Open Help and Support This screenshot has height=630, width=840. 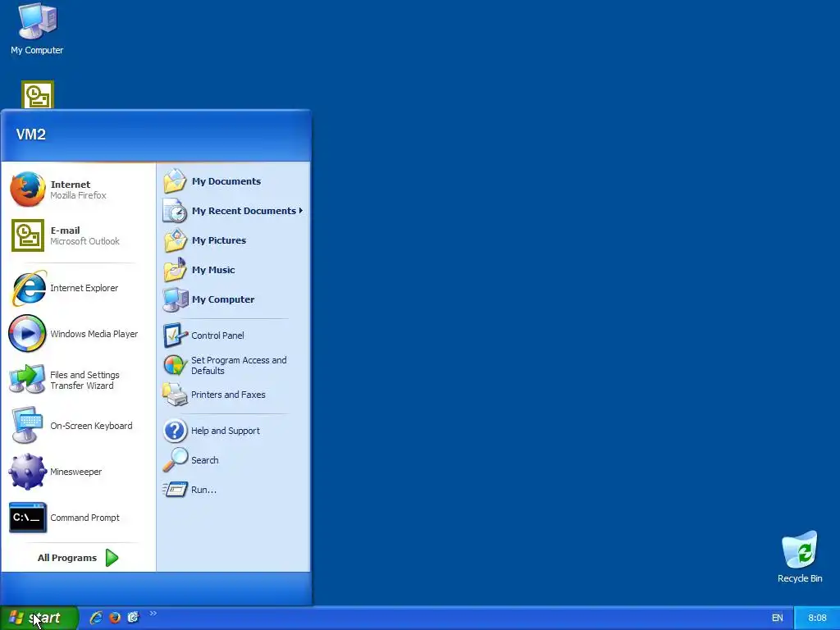pyautogui.click(x=233, y=431)
